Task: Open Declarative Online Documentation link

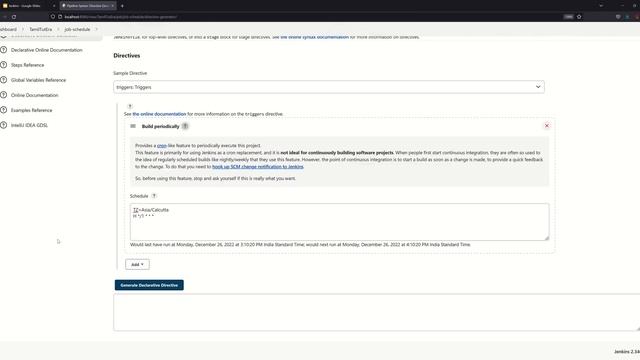Action: coord(47,50)
